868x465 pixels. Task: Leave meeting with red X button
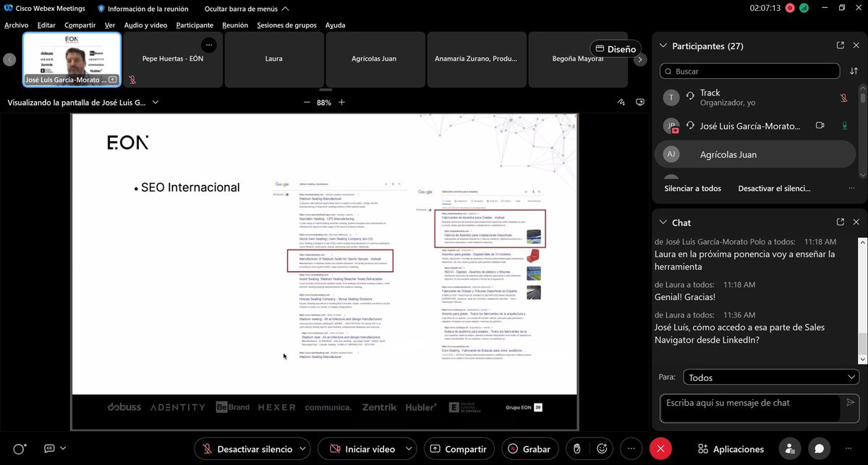660,449
